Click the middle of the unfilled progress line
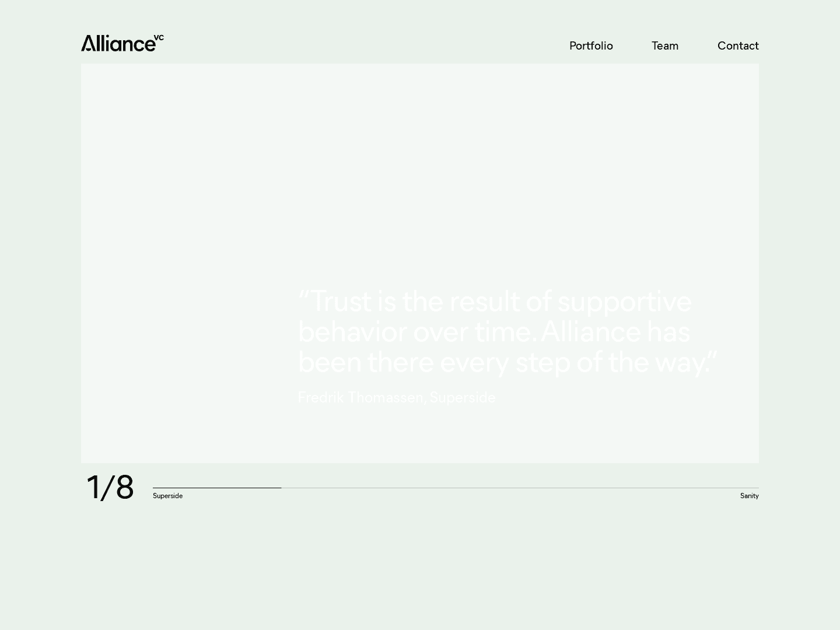The width and height of the screenshot is (840, 630). pyautogui.click(x=519, y=488)
